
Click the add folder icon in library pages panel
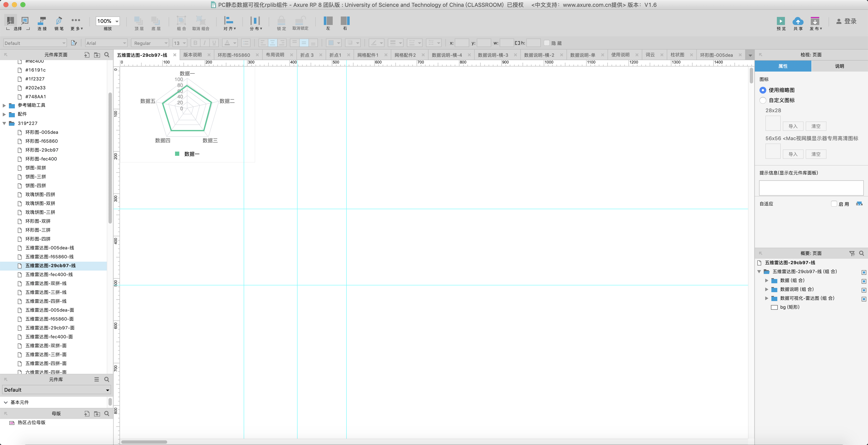[x=97, y=55]
